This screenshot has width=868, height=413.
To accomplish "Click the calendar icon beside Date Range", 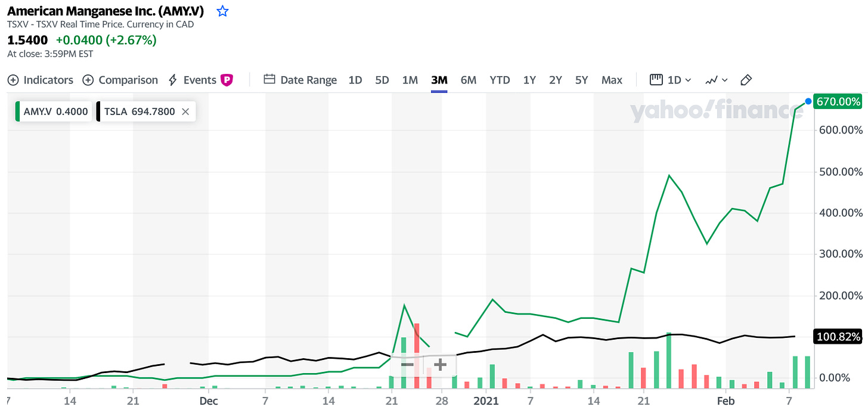I will pos(269,80).
